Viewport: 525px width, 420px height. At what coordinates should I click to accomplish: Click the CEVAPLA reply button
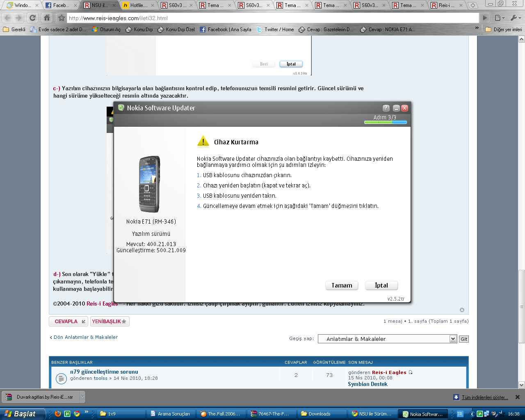(68, 322)
